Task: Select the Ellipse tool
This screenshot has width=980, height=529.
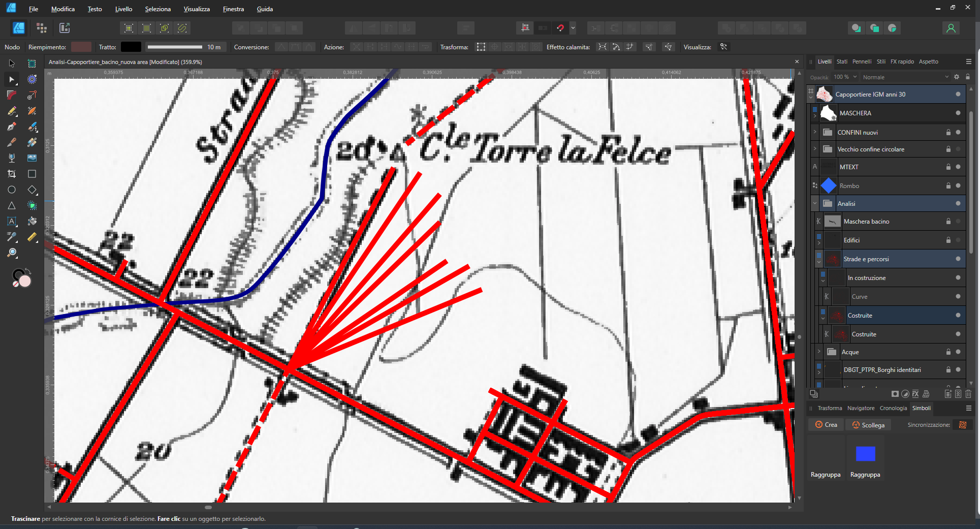Action: coord(12,190)
